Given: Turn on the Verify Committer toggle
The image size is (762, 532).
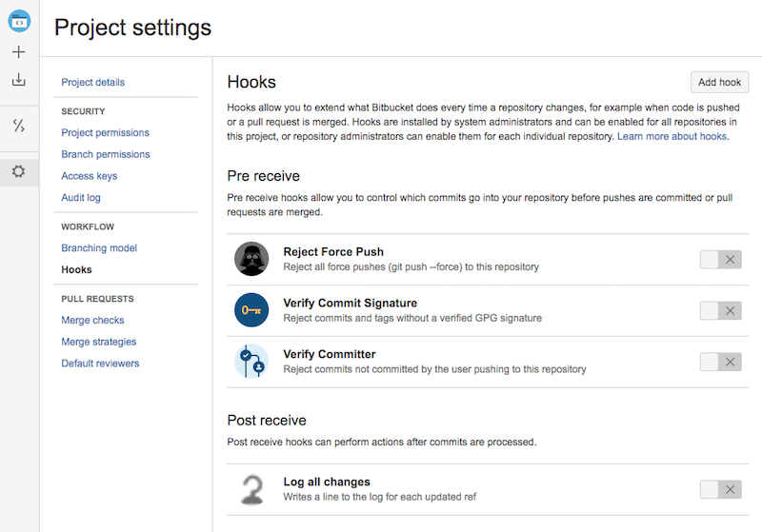Looking at the screenshot, I should [721, 362].
